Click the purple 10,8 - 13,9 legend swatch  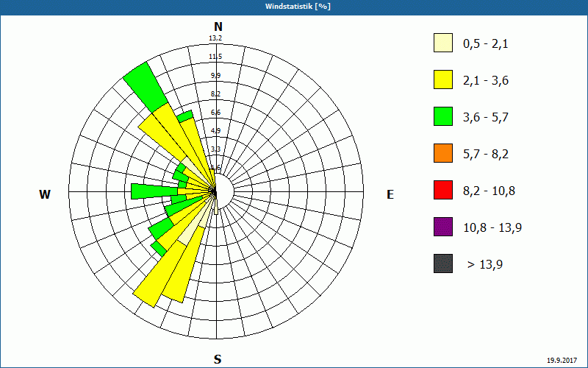pyautogui.click(x=443, y=227)
